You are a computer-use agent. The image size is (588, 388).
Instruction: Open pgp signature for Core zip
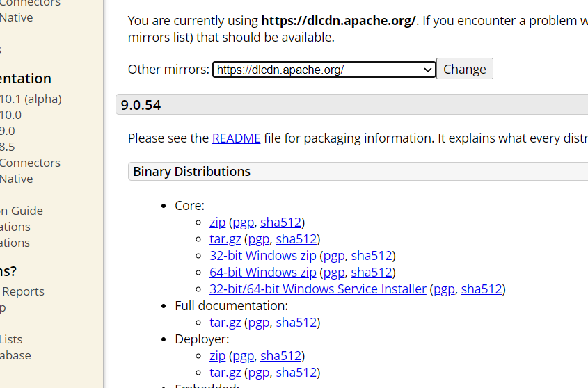coord(243,223)
